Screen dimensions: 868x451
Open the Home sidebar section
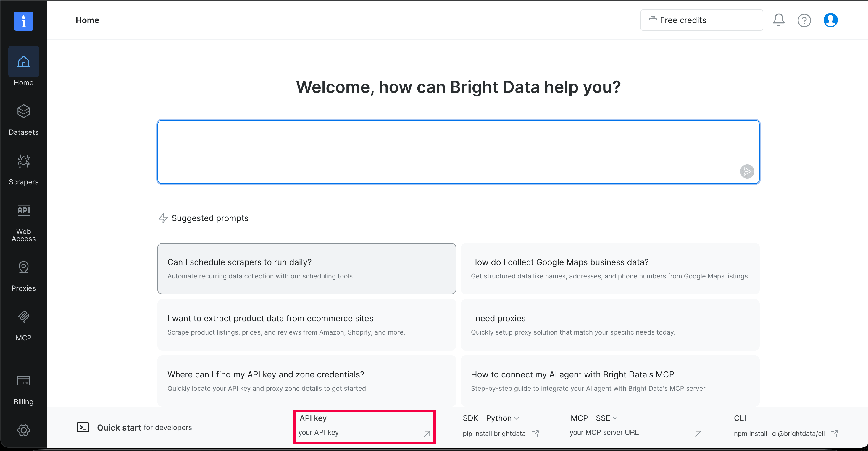(24, 66)
